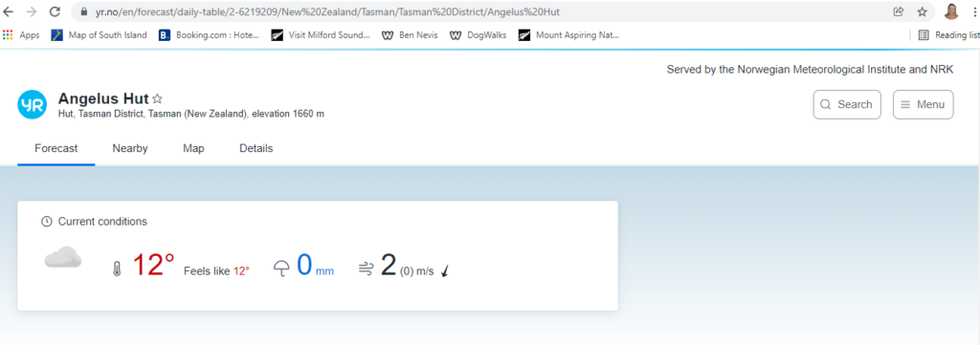This screenshot has height=345, width=980.
Task: Open the Chrome profile avatar
Action: [951, 11]
